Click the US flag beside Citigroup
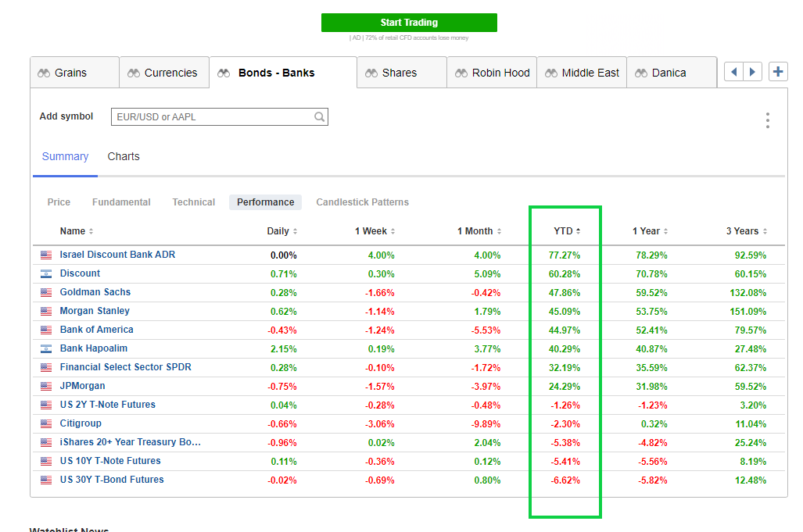The image size is (803, 532). tap(46, 424)
